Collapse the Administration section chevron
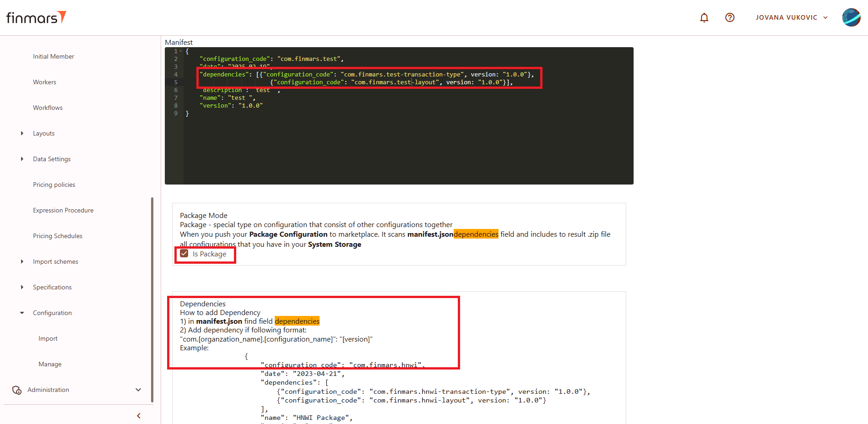This screenshot has width=868, height=424. 138,390
